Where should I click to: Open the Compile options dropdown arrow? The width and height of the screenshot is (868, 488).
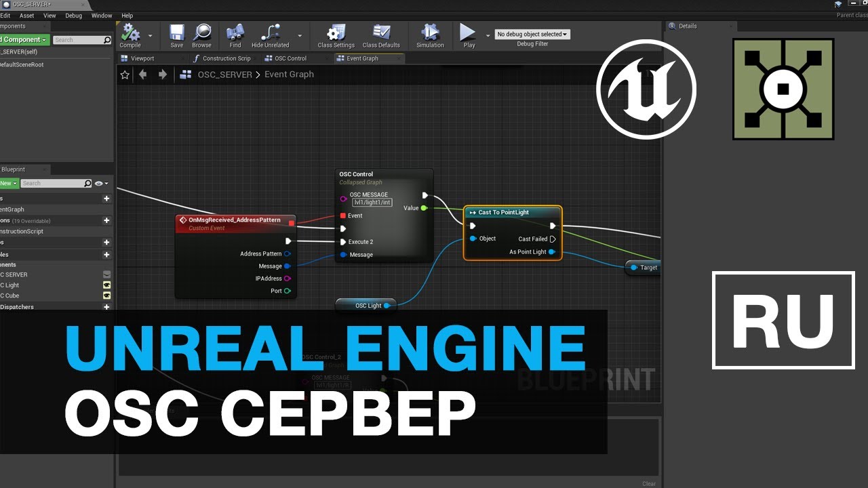pyautogui.click(x=150, y=35)
